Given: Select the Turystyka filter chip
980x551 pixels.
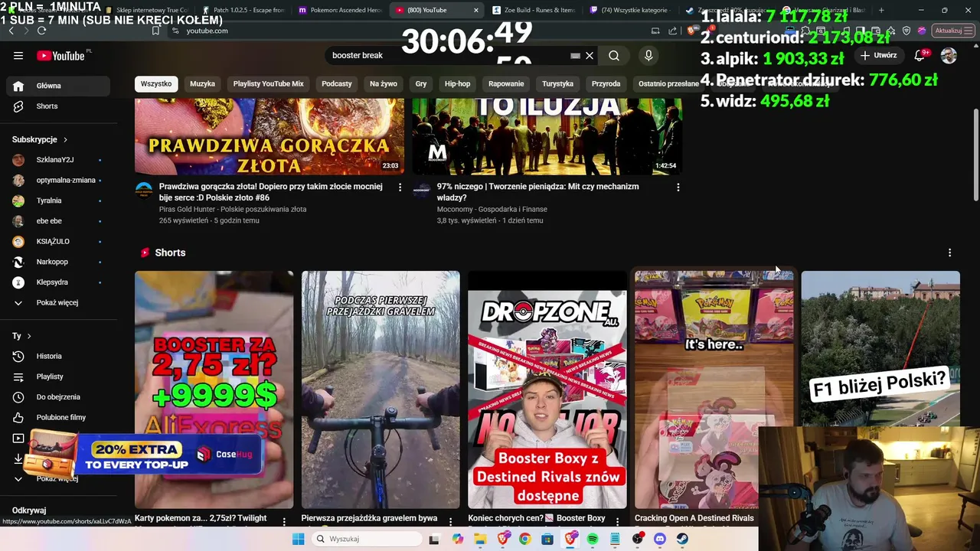Looking at the screenshot, I should tap(557, 83).
